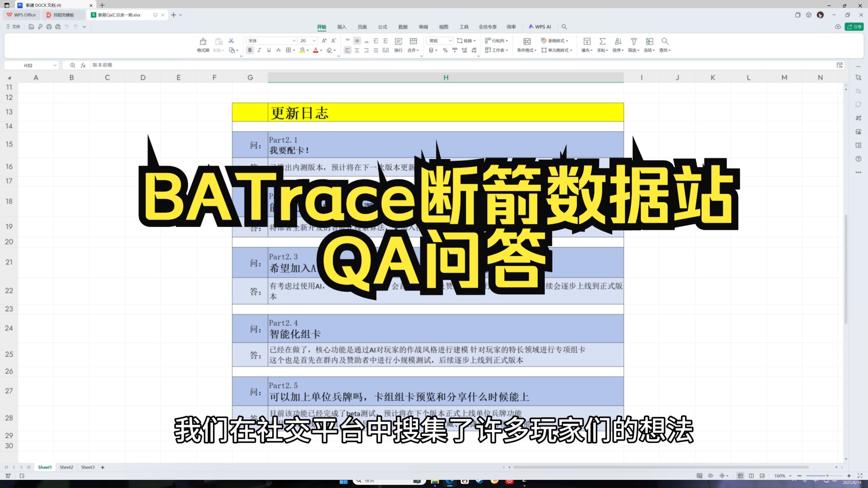Click the red font color button
This screenshot has width=868, height=488.
(316, 50)
